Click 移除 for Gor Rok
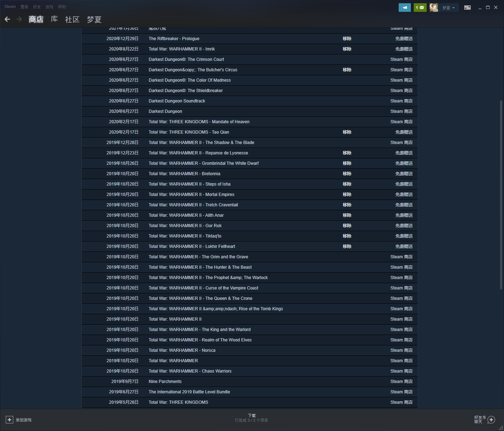The height and width of the screenshot is (431, 504). (x=347, y=226)
